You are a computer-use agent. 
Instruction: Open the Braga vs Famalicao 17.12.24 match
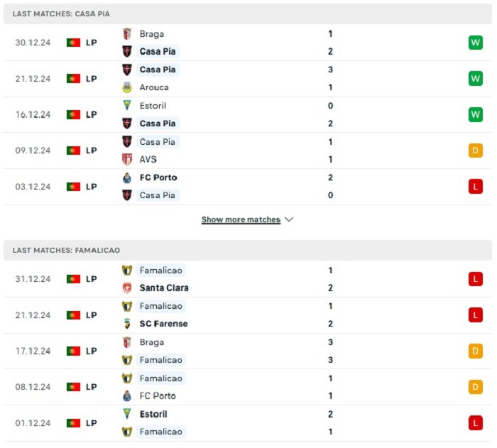coord(248,351)
